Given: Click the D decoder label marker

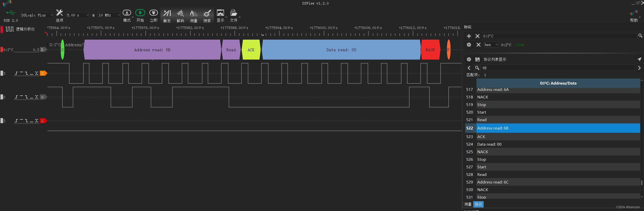Looking at the screenshot, I should tap(43, 50).
